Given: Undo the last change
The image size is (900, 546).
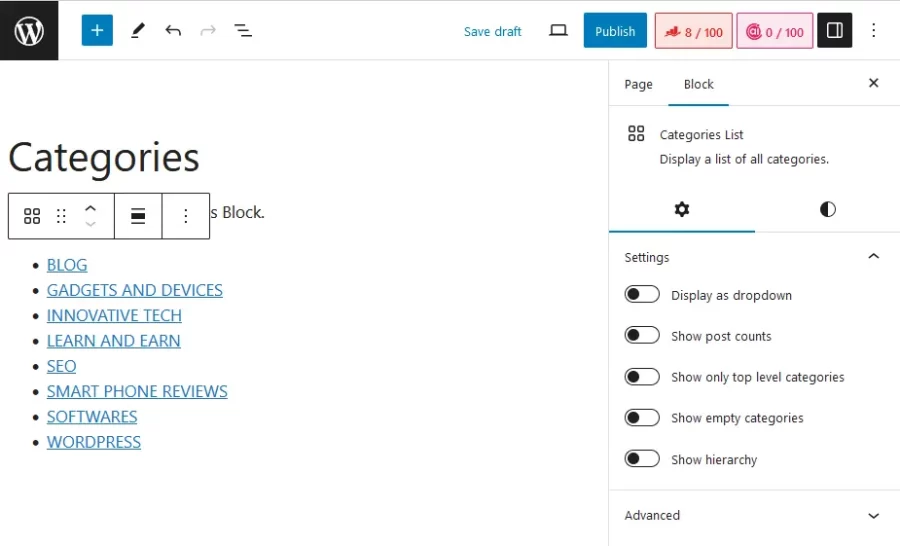Looking at the screenshot, I should pos(173,30).
